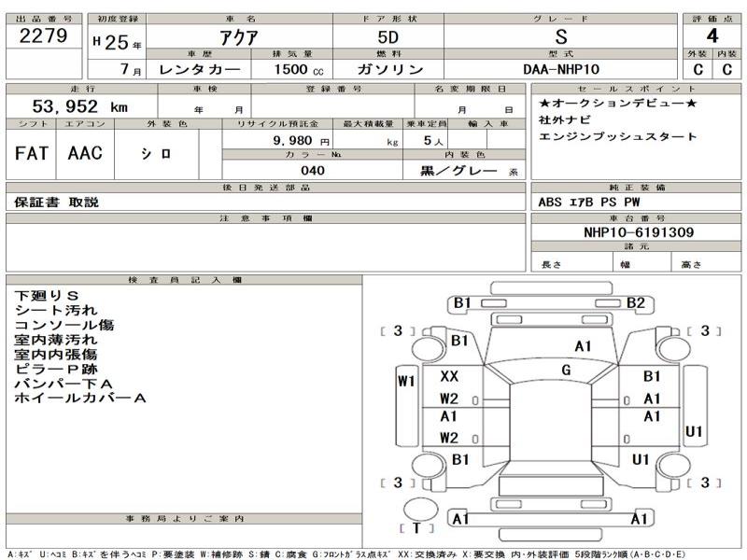This screenshot has width=747, height=560.
Task: Click the B1 mark on the front bumper
Action: 461,302
